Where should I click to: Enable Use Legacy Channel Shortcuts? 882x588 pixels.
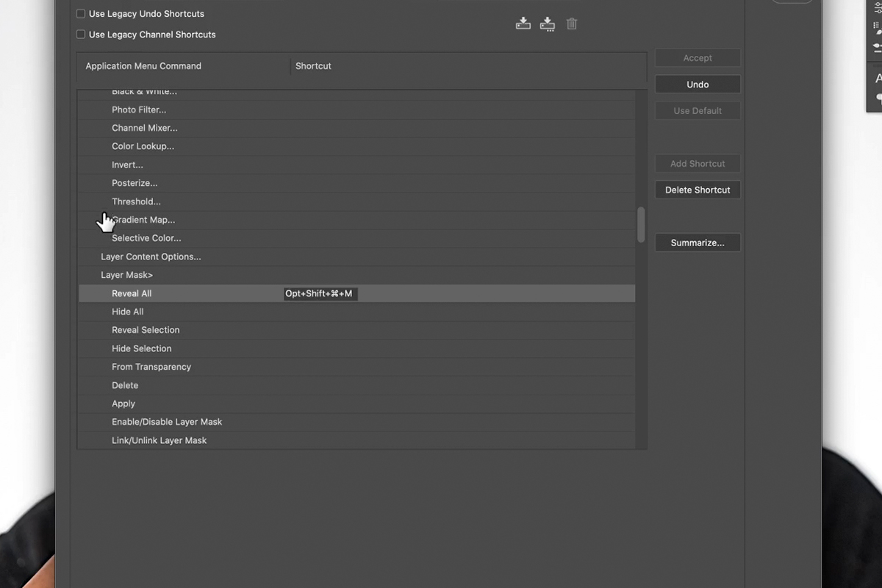[x=80, y=34]
